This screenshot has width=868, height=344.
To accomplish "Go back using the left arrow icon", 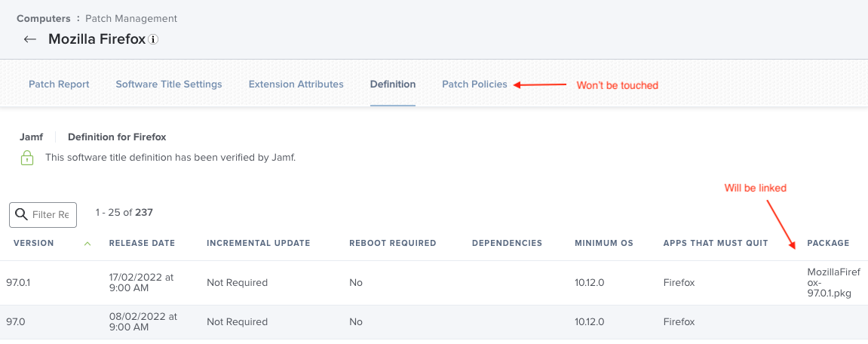I will click(30, 39).
